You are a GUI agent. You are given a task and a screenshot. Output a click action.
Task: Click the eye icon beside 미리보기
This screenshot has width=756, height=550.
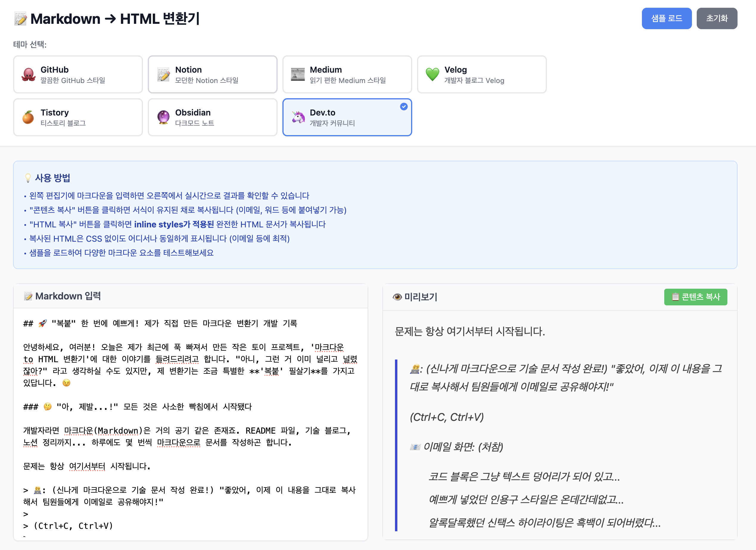coord(397,297)
